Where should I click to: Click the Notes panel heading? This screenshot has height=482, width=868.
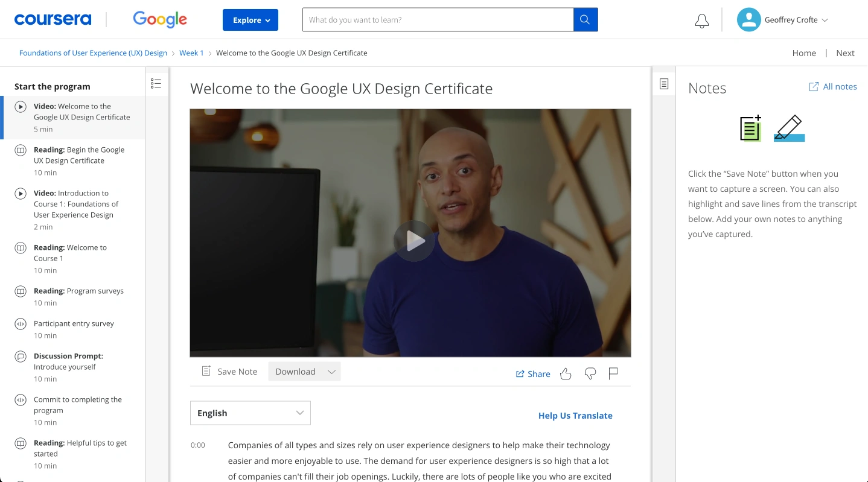(707, 88)
